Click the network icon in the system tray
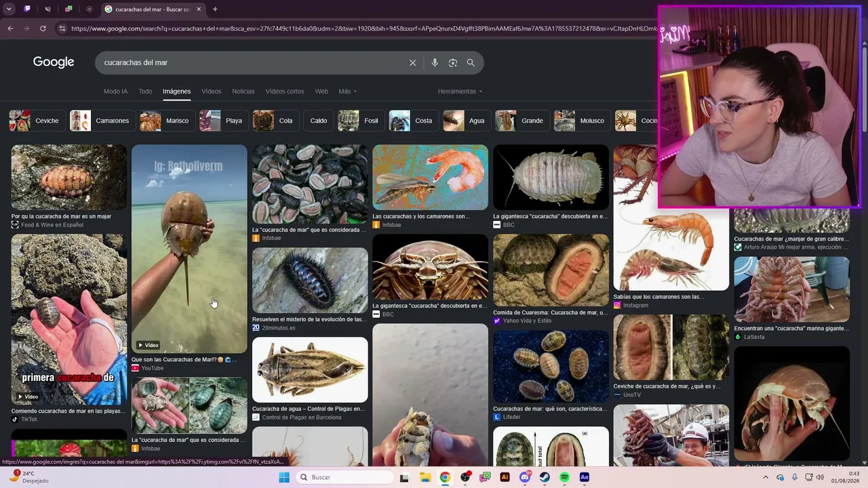 point(809,477)
